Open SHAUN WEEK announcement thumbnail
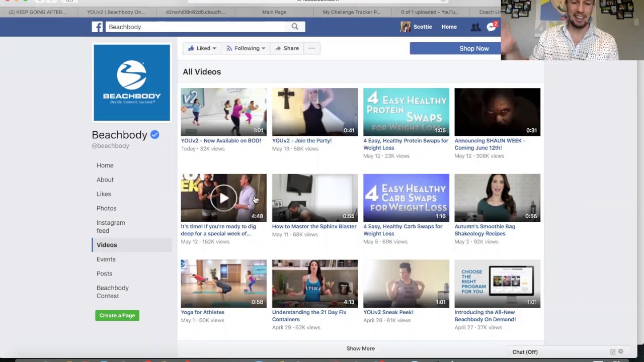Screen dimensions: 644x362 click(x=497, y=112)
